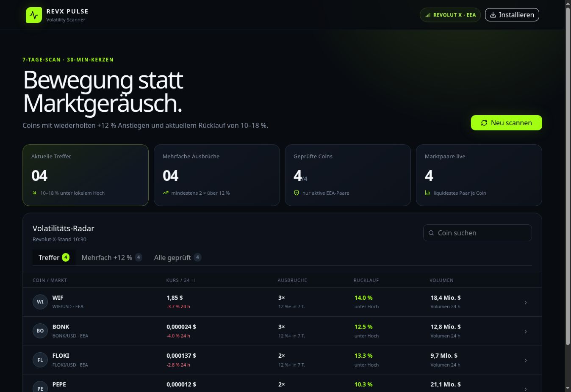Click the 12.5 % Rücklauf value

click(363, 327)
